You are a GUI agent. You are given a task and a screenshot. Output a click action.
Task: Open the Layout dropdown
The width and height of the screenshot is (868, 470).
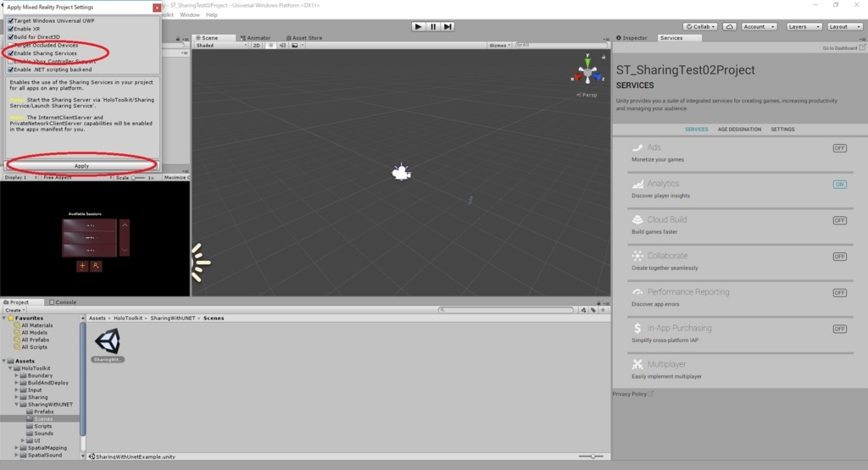[845, 26]
